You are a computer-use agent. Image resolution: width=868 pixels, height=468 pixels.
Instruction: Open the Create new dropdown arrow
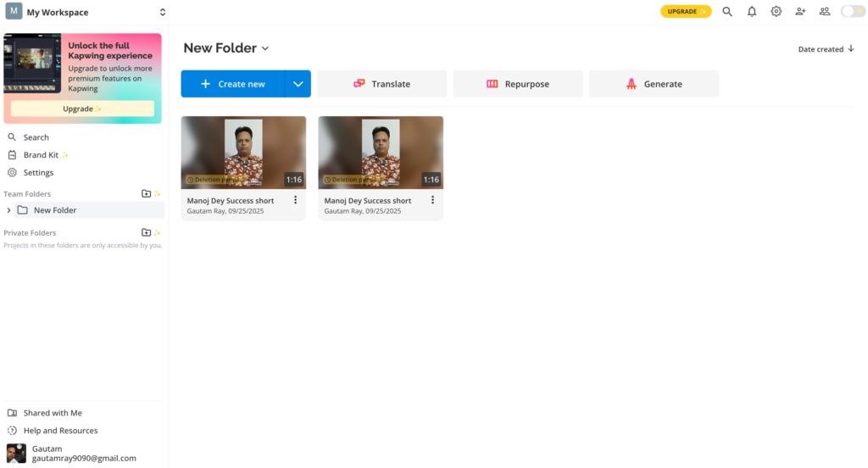click(298, 84)
